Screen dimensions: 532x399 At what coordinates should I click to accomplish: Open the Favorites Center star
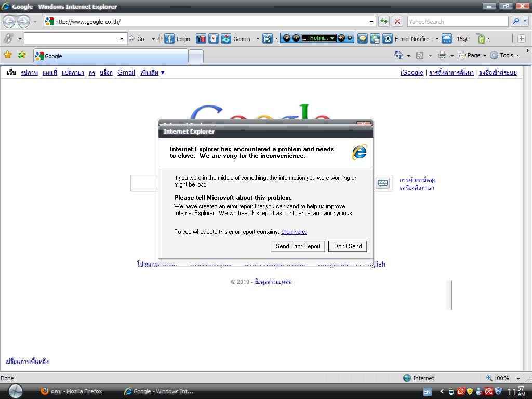tap(7, 55)
